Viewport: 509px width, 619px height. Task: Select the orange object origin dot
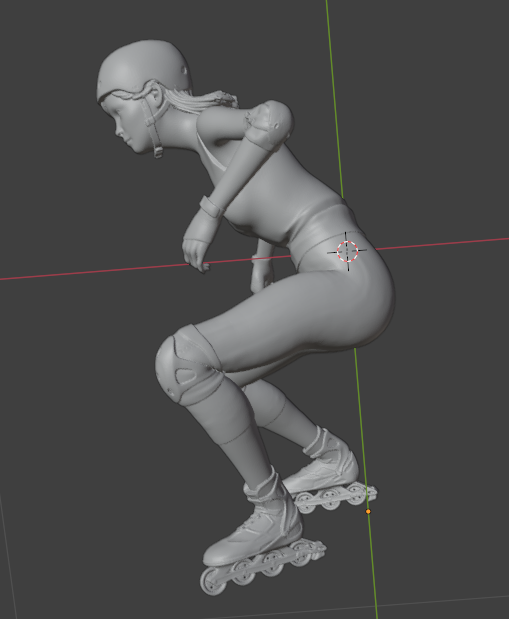pyautogui.click(x=368, y=511)
